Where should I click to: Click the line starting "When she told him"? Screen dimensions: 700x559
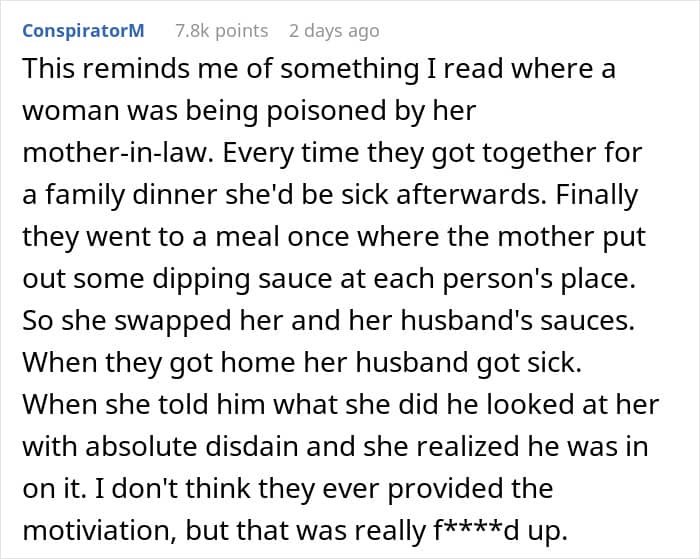tap(340, 405)
